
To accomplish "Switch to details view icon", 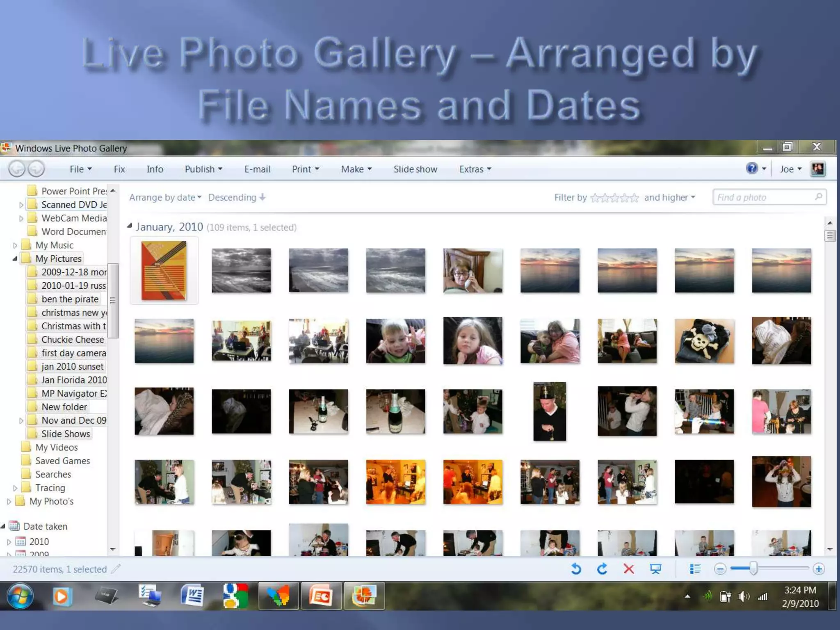I will point(695,569).
